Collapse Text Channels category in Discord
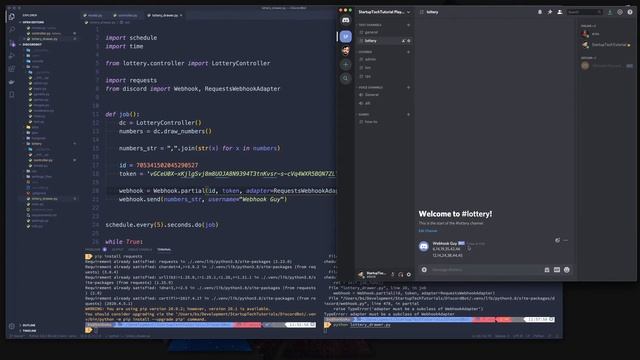This screenshot has height=360, width=640. pyautogui.click(x=370, y=25)
